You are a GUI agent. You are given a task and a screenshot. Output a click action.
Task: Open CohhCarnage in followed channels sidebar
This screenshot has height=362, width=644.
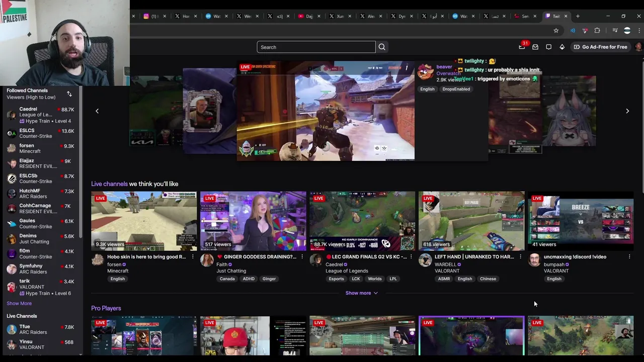41,209
